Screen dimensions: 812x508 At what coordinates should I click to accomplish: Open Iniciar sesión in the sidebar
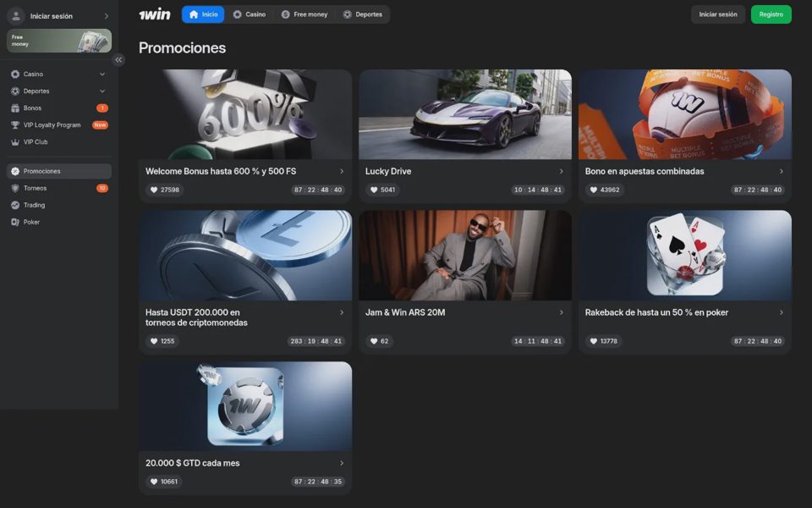tap(59, 16)
